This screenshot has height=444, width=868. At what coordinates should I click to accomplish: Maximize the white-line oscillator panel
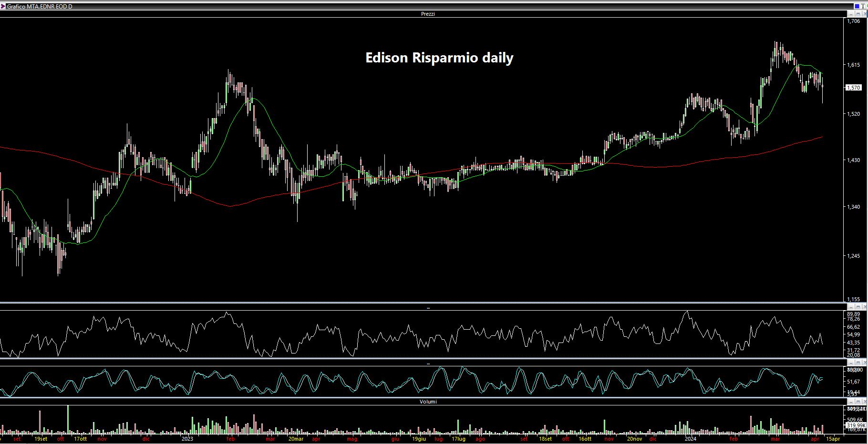click(858, 307)
